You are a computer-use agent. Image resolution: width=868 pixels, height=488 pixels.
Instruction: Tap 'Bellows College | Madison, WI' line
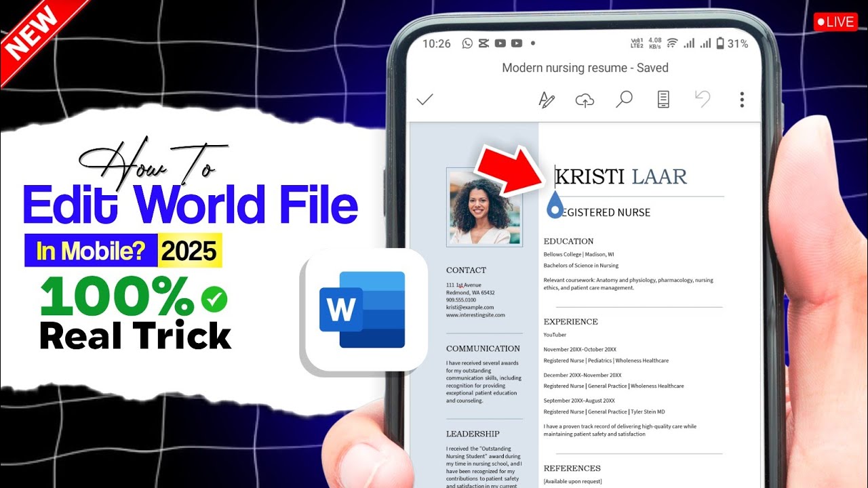tap(578, 254)
